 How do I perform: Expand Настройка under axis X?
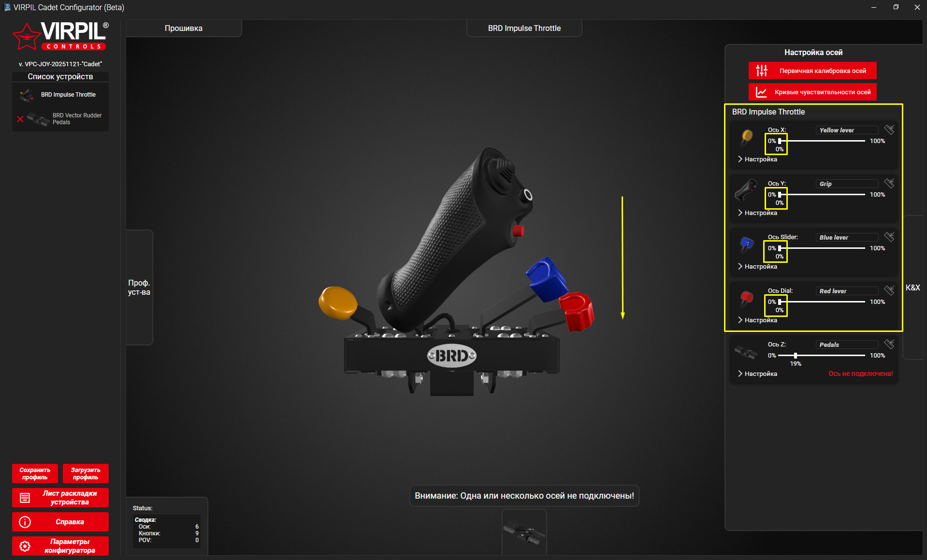click(x=757, y=159)
